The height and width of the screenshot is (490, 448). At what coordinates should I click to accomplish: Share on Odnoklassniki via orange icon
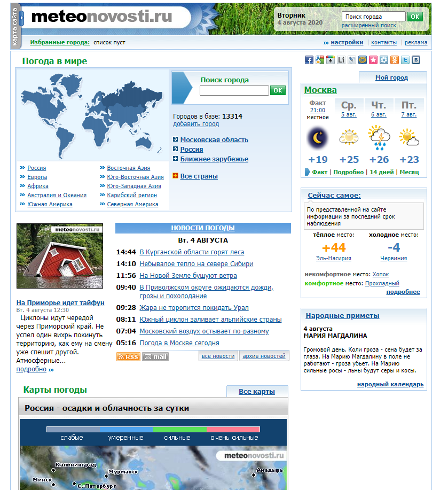point(395,60)
